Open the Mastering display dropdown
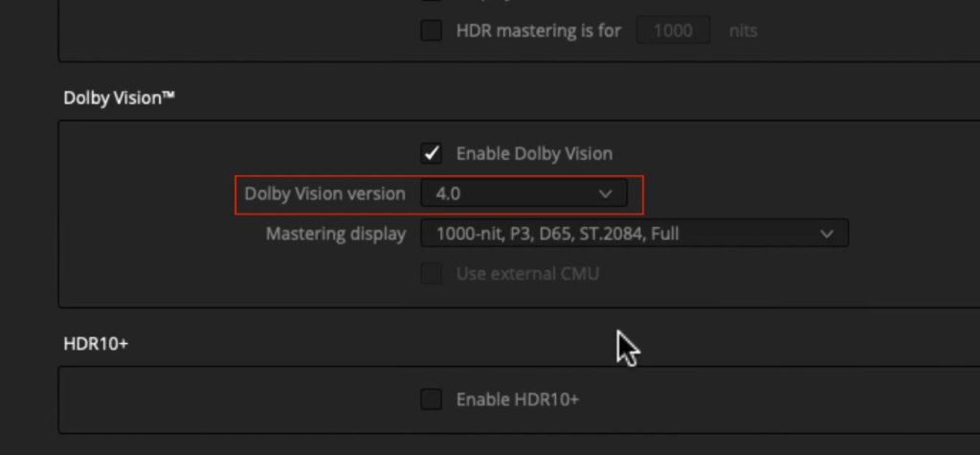Viewport: 980px width, 455px height. click(x=635, y=234)
